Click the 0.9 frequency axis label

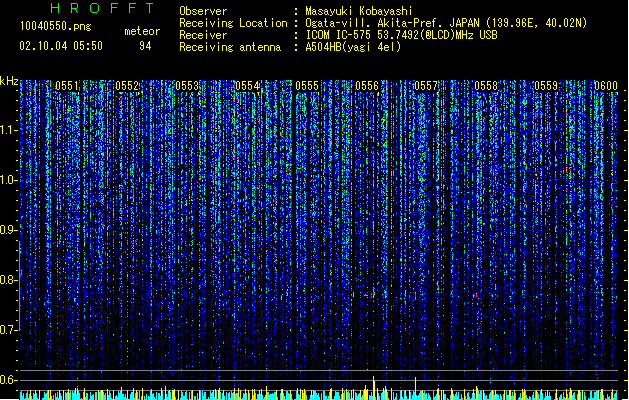tap(8, 230)
